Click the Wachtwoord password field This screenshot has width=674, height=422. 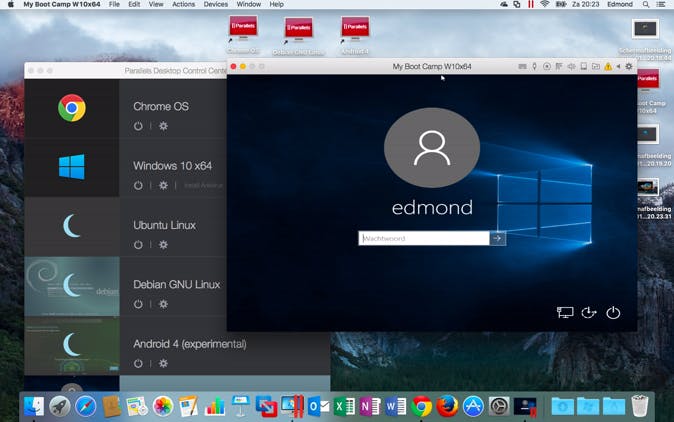pyautogui.click(x=424, y=238)
